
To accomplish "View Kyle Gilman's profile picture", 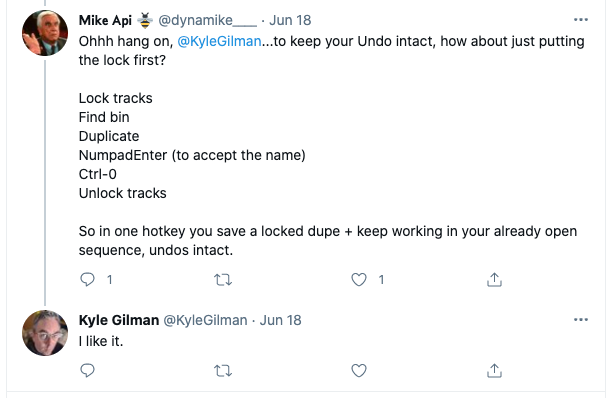I will point(45,333).
